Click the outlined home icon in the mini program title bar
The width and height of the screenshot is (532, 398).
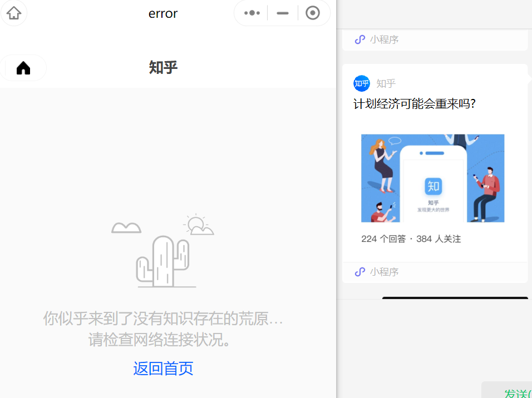tap(14, 13)
